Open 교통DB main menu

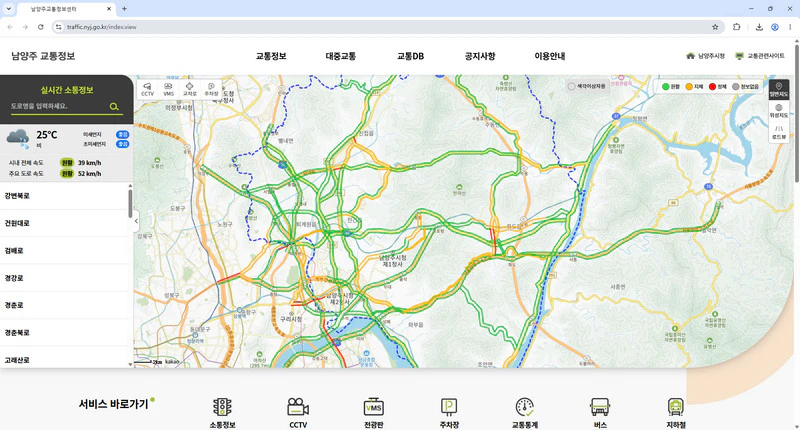click(x=410, y=56)
